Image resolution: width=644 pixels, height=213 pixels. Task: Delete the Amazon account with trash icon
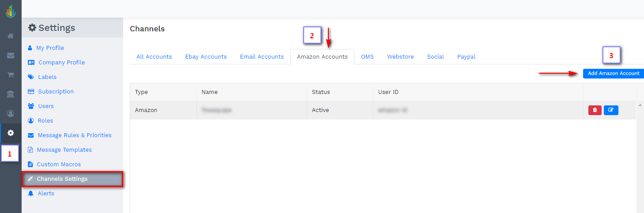(x=595, y=110)
